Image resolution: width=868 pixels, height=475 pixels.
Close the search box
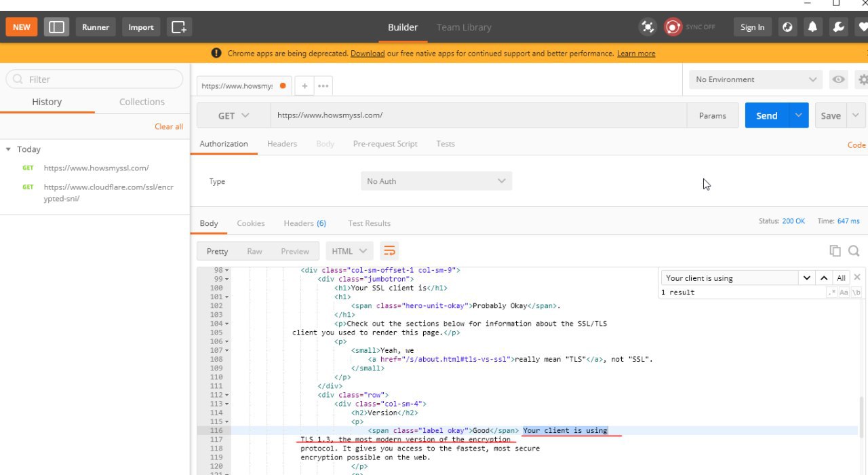click(857, 277)
